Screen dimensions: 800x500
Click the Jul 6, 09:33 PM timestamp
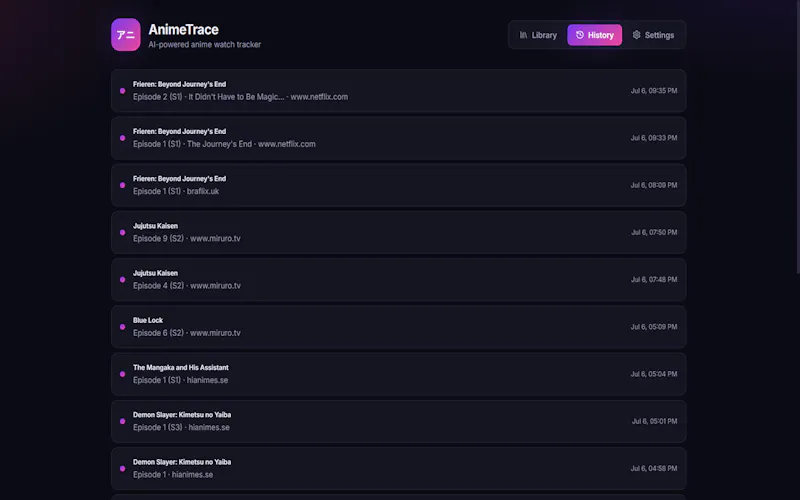click(x=654, y=138)
